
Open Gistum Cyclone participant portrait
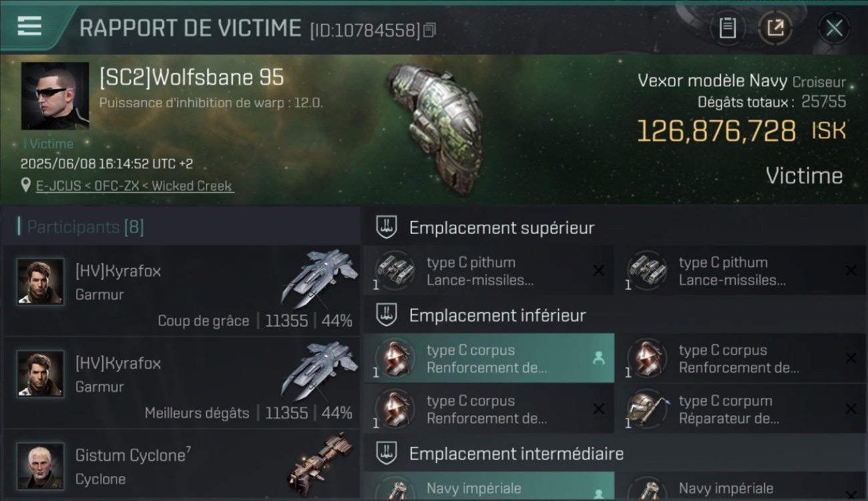pyautogui.click(x=41, y=466)
